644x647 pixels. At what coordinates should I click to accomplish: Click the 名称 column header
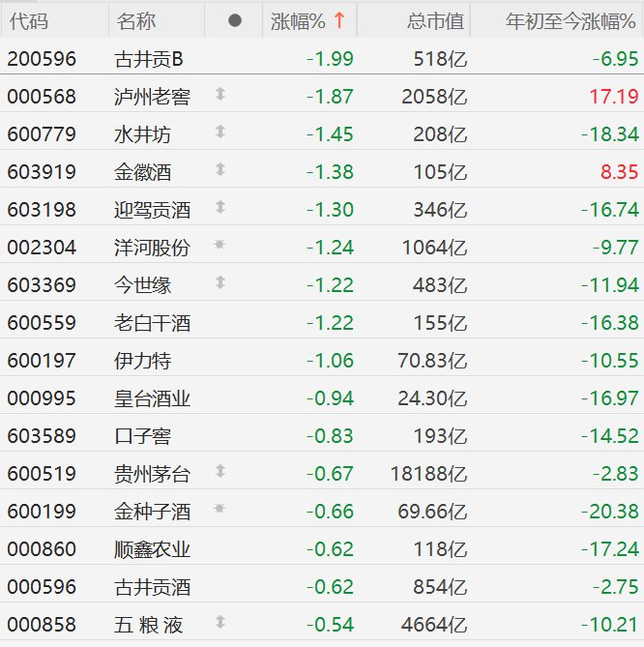pyautogui.click(x=135, y=20)
